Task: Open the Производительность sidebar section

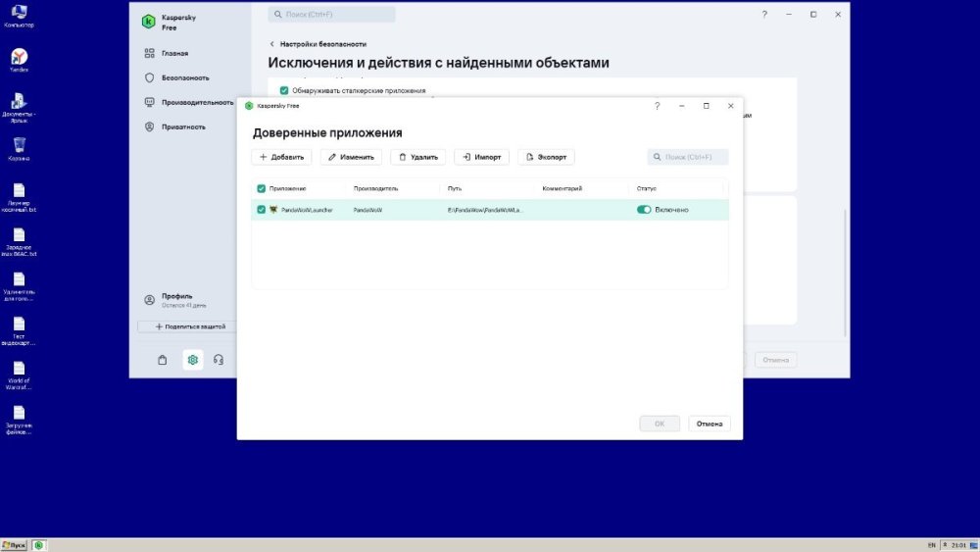Action: [197, 102]
